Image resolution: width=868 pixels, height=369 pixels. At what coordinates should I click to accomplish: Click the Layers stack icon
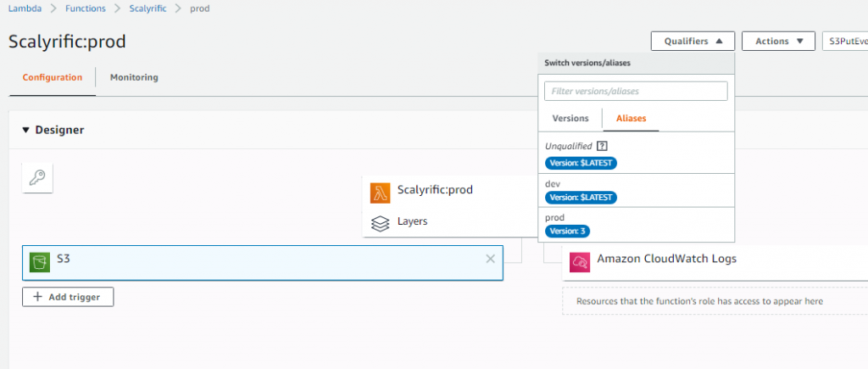381,222
